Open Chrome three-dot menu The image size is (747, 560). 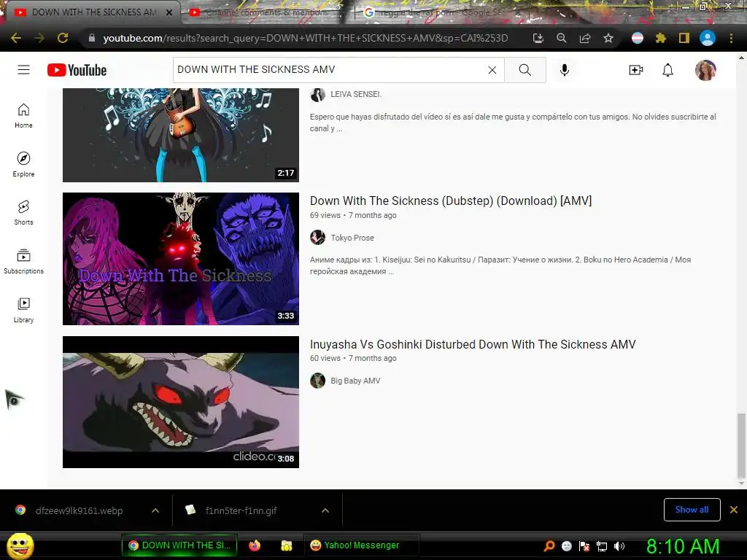pos(731,38)
